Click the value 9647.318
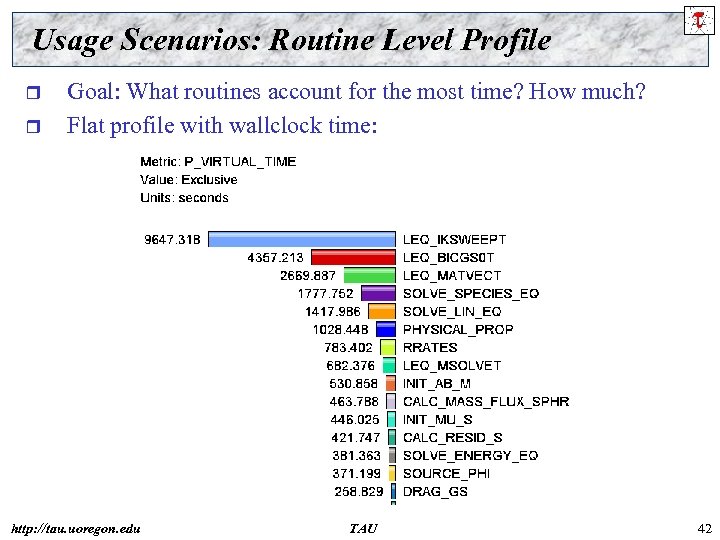Image resolution: width=720 pixels, height=540 pixels. 172,240
